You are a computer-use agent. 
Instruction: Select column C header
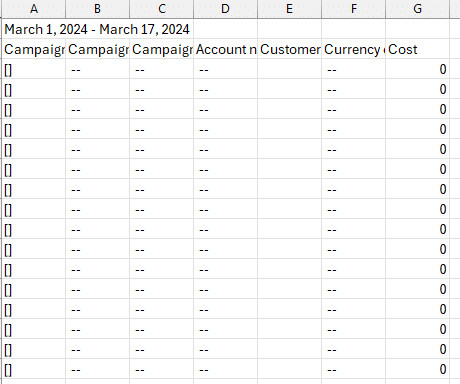click(x=161, y=9)
